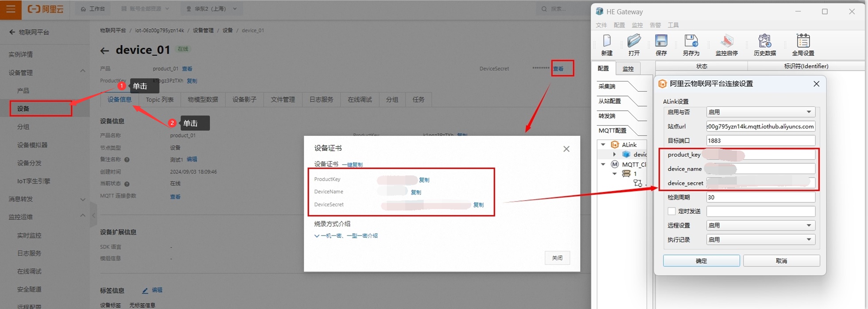Collapse the 设备管理 sidebar section

[x=83, y=71]
